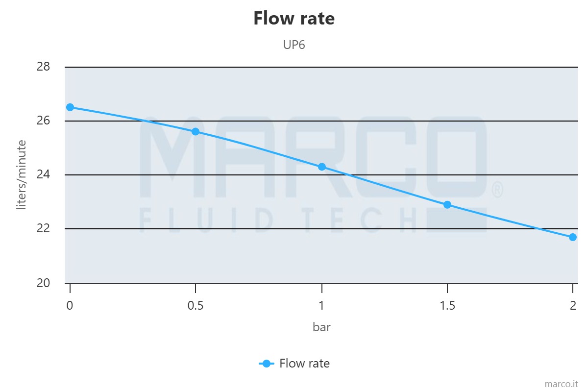
Task: Click the bar x-axis title
Action: [321, 327]
